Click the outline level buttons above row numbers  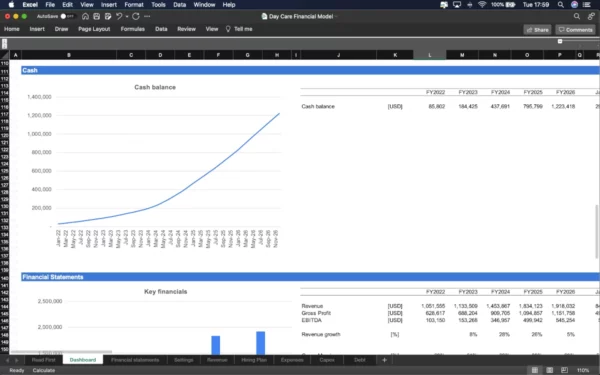point(5,44)
